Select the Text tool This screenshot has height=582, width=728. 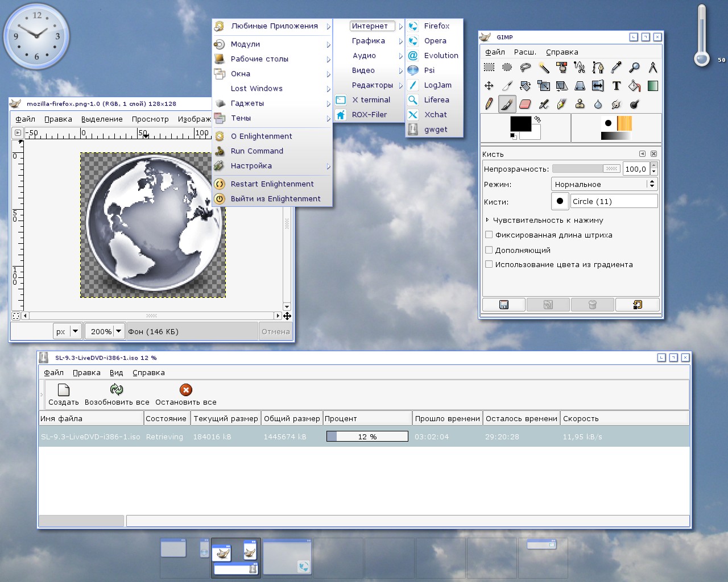click(x=617, y=86)
